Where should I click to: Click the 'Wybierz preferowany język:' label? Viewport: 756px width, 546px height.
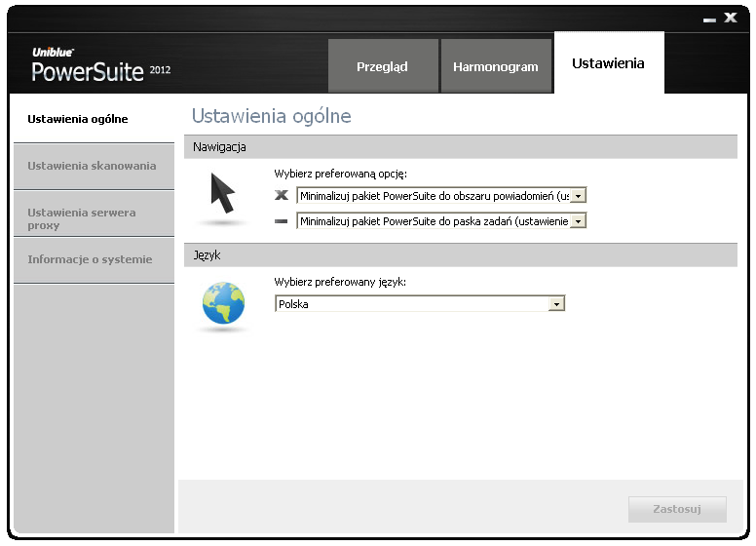tap(340, 282)
